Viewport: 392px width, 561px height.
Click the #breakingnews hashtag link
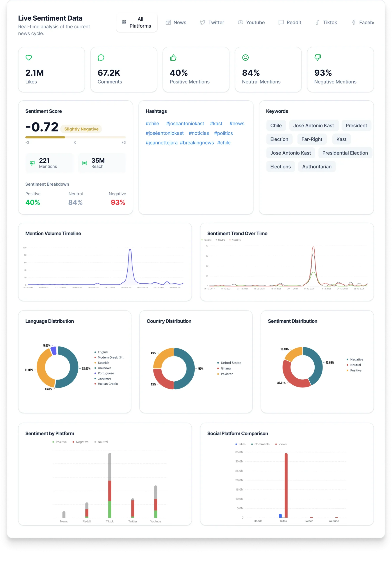[197, 143]
